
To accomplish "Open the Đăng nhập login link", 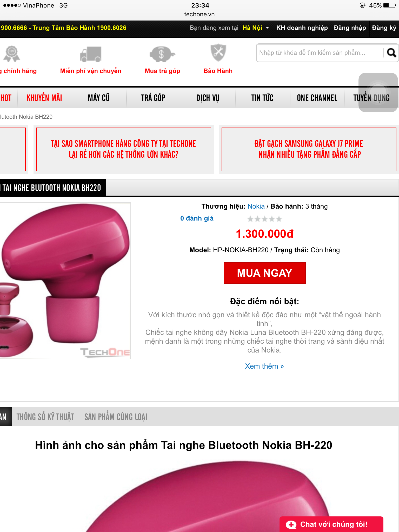I will [350, 28].
